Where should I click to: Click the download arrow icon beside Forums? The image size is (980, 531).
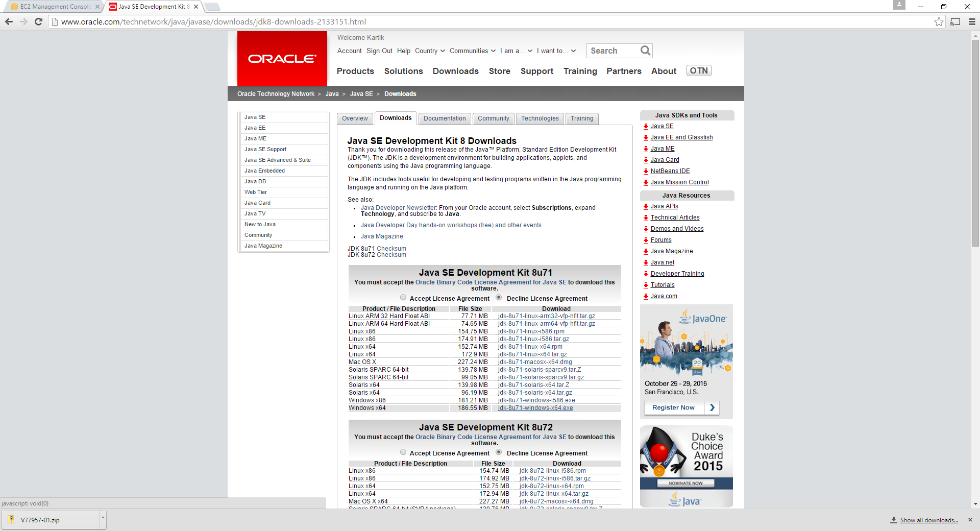(x=646, y=240)
